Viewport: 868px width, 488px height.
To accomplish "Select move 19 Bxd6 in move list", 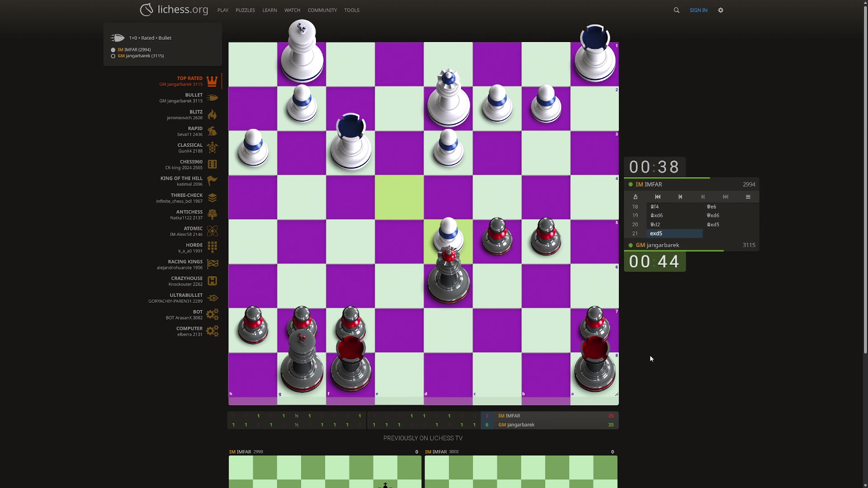I will coord(656,216).
